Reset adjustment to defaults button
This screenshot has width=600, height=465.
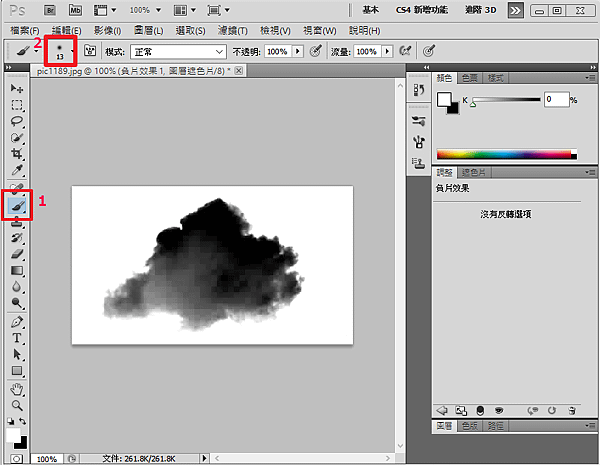click(551, 411)
